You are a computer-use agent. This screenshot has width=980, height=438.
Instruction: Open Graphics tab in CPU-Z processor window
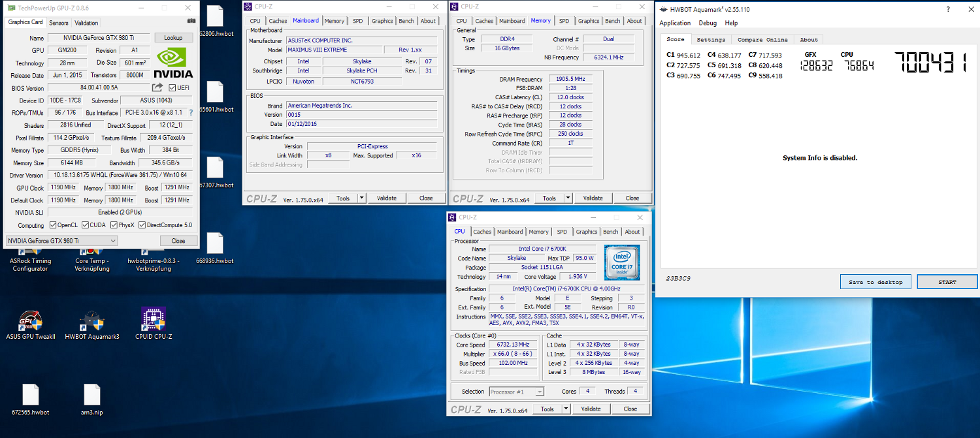point(587,232)
